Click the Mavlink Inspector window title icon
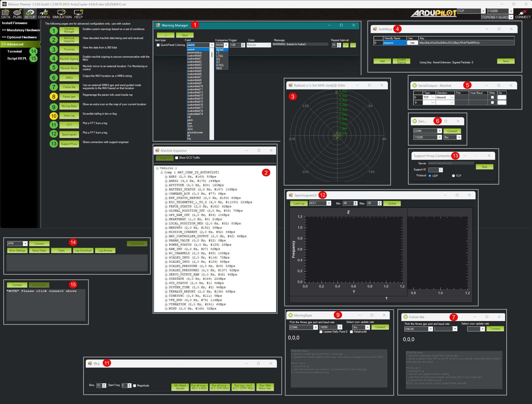This screenshot has height=404, width=532. pos(157,150)
